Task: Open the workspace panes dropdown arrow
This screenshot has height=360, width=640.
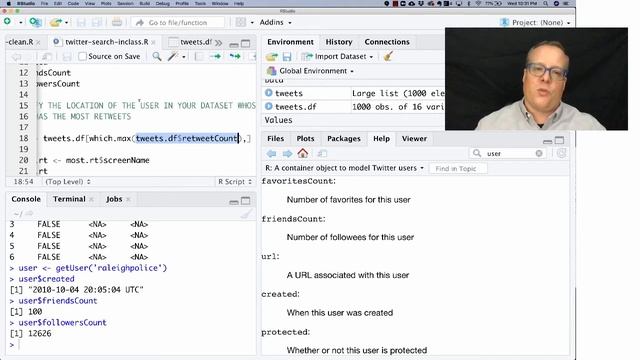Action: click(252, 22)
